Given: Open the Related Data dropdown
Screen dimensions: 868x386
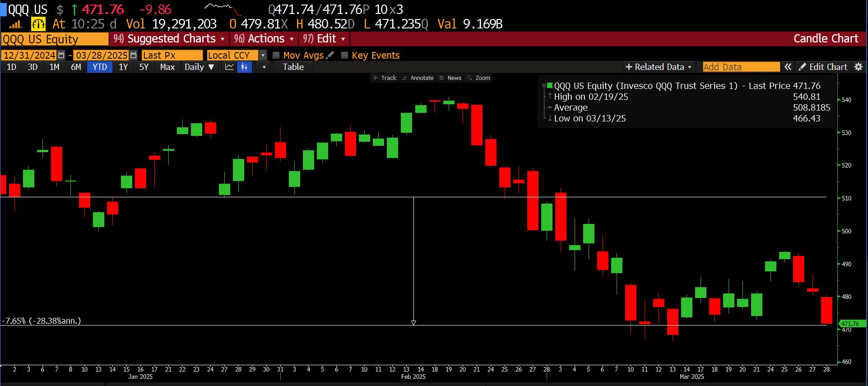Looking at the screenshot, I should pos(658,67).
